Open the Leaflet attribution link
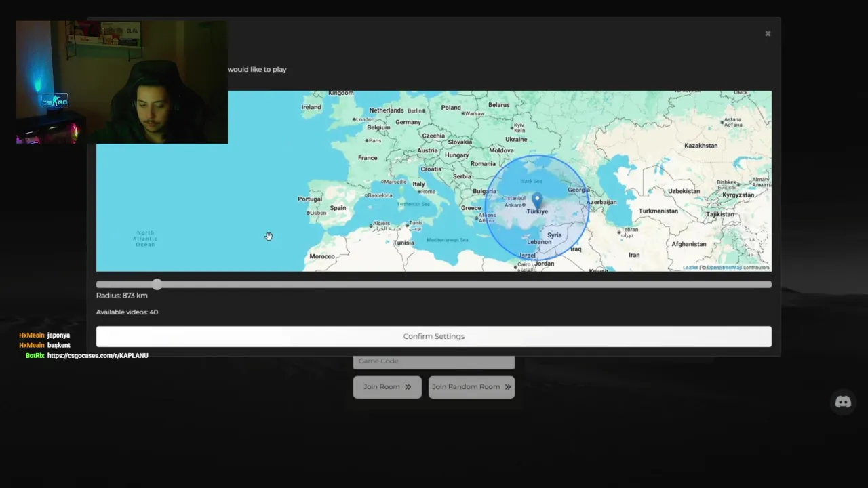868x488 pixels. point(690,268)
